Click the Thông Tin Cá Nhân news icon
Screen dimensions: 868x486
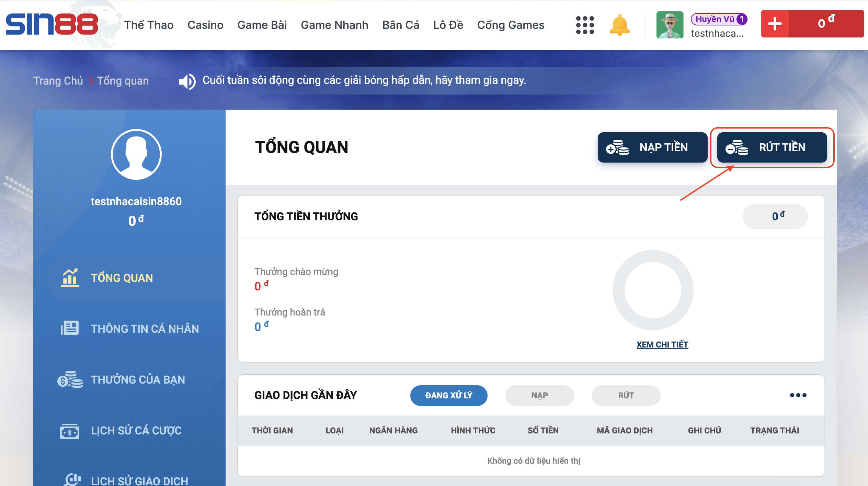coord(70,328)
